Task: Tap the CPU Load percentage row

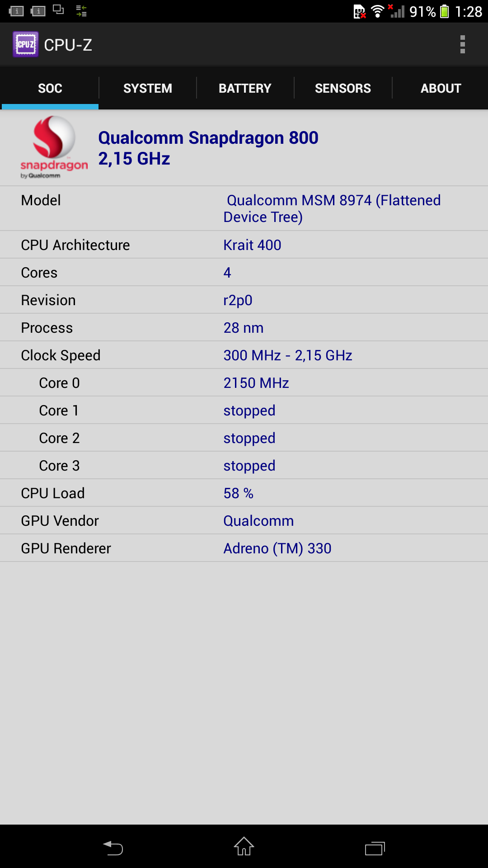Action: [244, 493]
